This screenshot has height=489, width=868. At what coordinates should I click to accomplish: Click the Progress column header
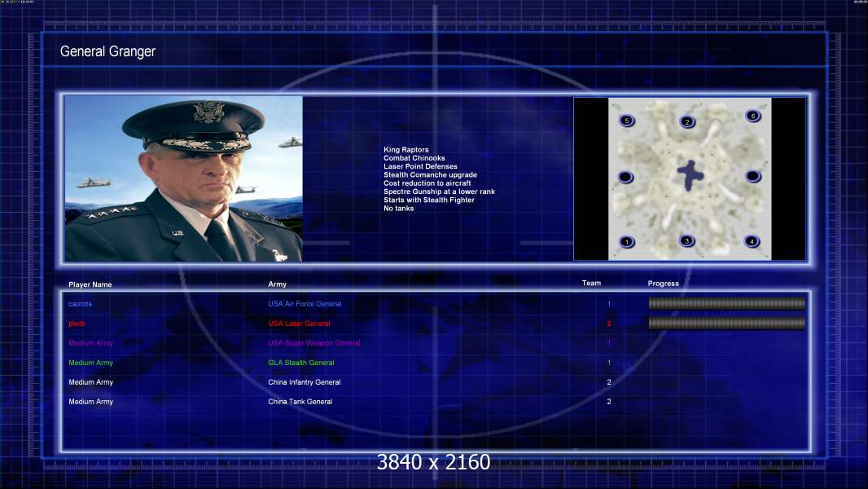tap(663, 284)
